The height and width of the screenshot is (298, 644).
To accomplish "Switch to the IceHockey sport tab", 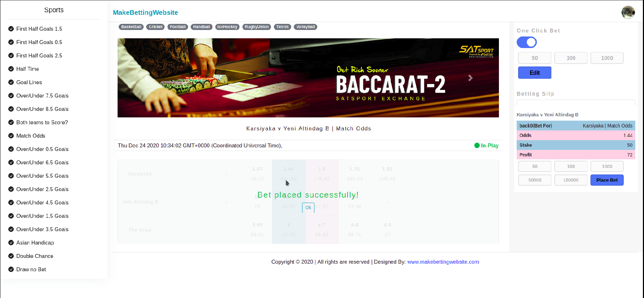I will [227, 27].
